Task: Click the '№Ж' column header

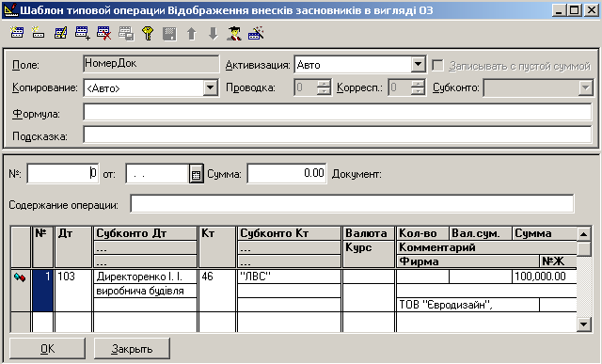Action: (x=558, y=261)
